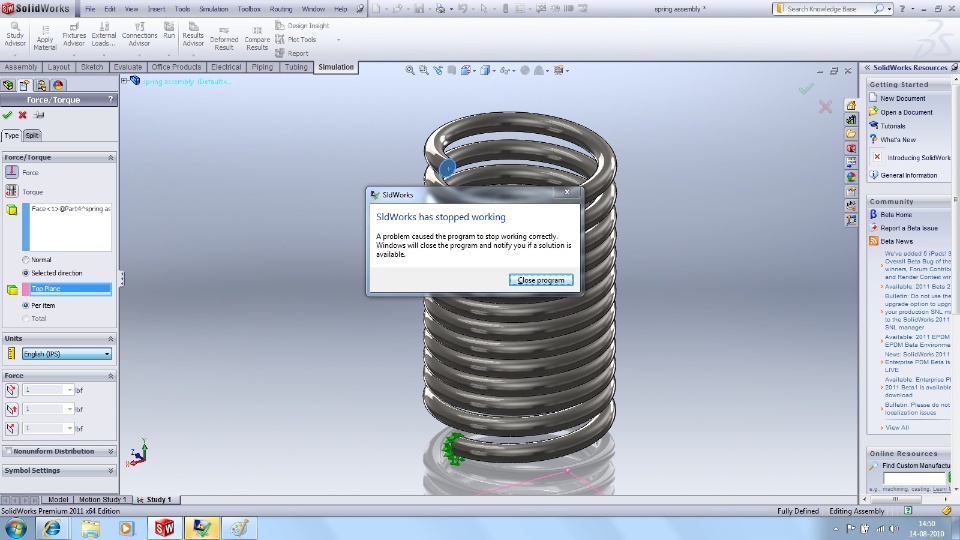Click the View All news link
This screenshot has width=960, height=540.
tap(897, 427)
